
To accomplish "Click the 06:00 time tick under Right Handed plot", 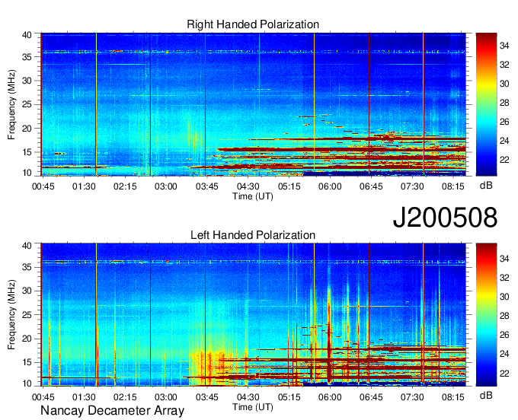I will tap(330, 186).
